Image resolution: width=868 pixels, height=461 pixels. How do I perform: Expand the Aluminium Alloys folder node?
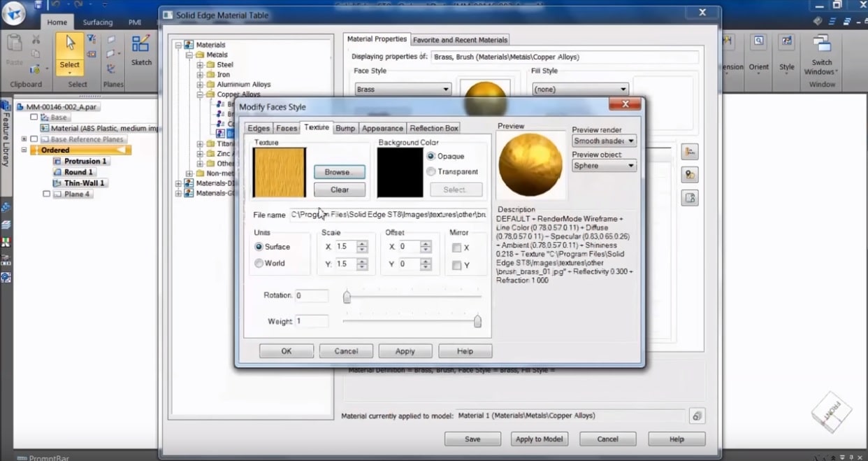click(x=200, y=85)
